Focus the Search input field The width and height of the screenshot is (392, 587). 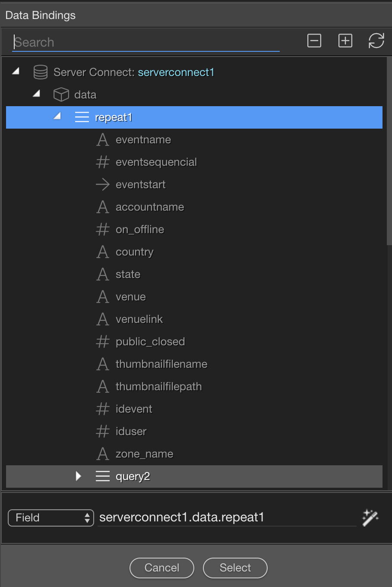click(x=146, y=42)
